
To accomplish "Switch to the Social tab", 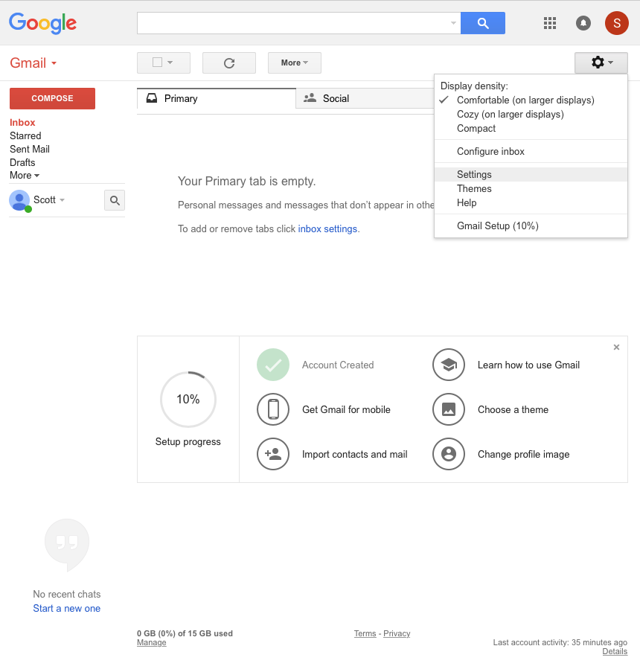I will click(365, 98).
